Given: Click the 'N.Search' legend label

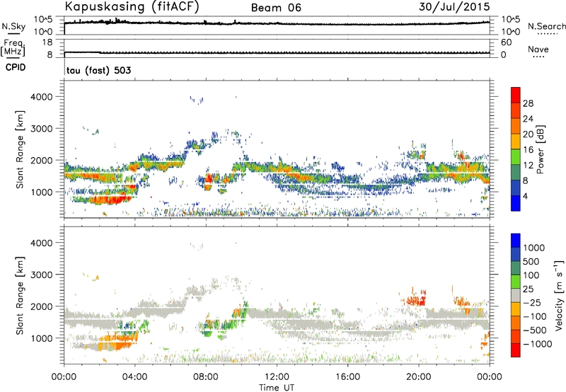Looking at the screenshot, I should [546, 26].
